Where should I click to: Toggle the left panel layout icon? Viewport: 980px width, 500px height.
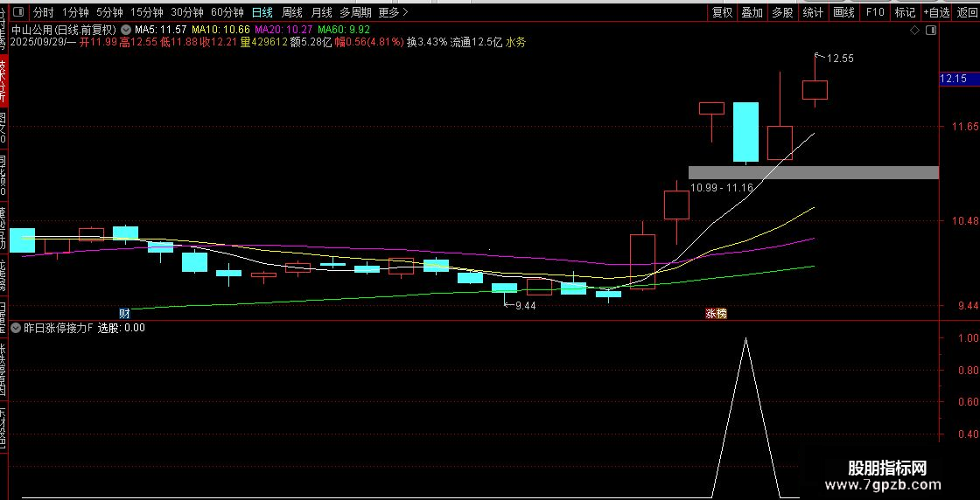18,12
